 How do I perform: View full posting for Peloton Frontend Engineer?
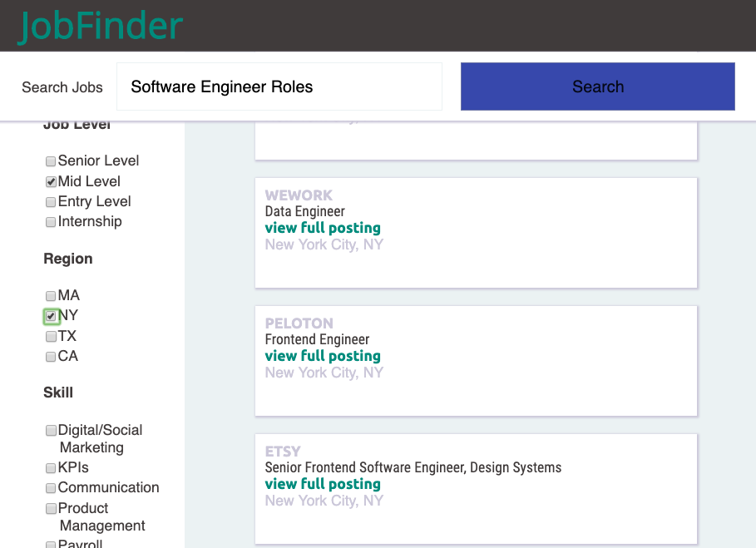pyautogui.click(x=323, y=356)
